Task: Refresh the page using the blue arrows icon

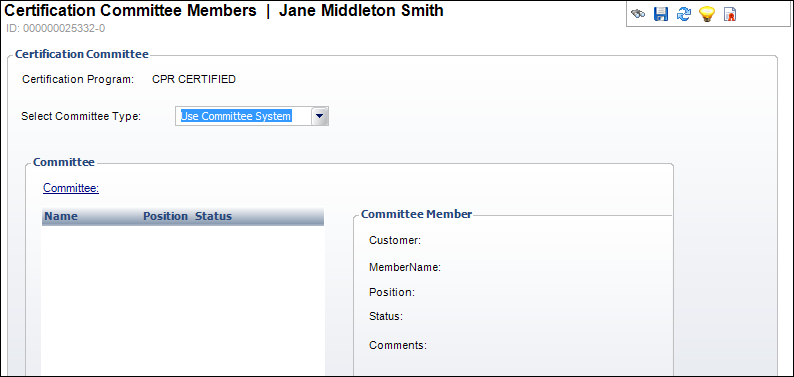Action: 684,14
